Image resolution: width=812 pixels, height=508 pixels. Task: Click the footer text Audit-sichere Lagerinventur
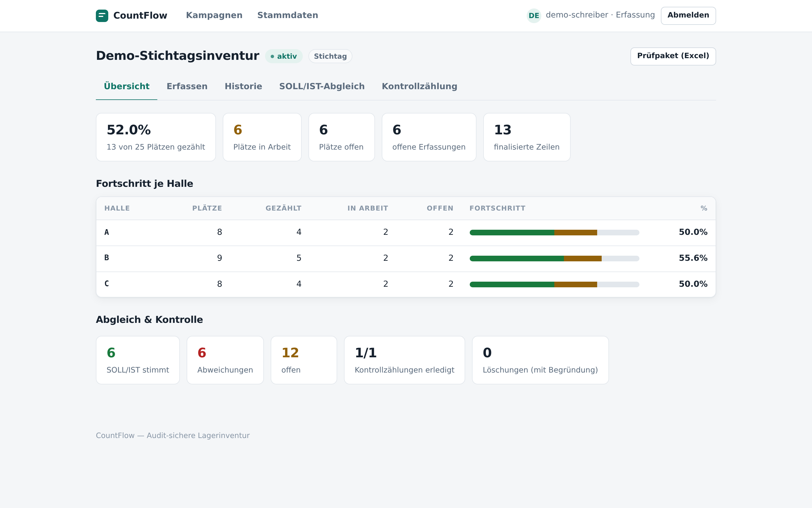point(198,435)
